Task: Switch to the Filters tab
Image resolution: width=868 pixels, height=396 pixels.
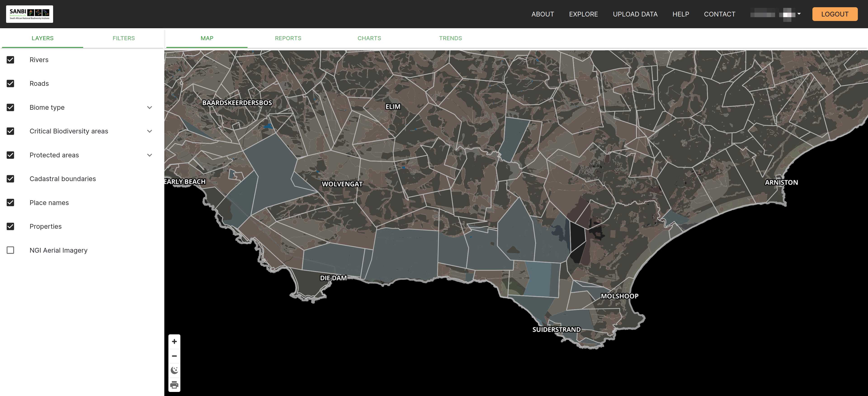Action: point(124,38)
